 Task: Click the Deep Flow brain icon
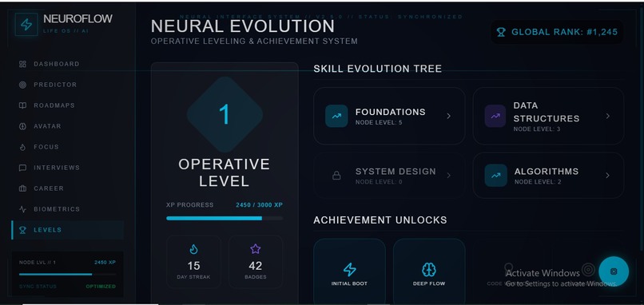(429, 270)
